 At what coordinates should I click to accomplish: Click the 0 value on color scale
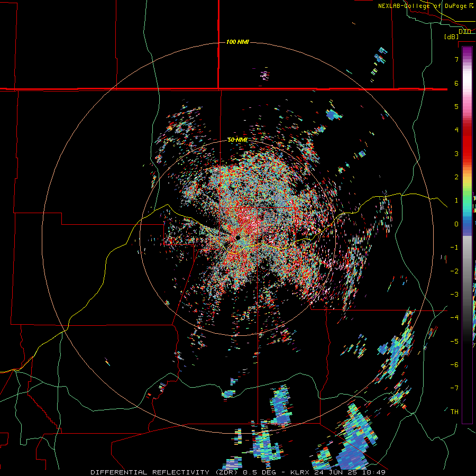click(456, 224)
